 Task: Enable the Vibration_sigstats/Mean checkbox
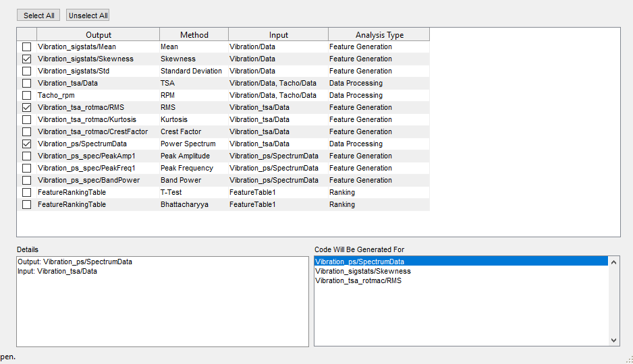pos(27,47)
